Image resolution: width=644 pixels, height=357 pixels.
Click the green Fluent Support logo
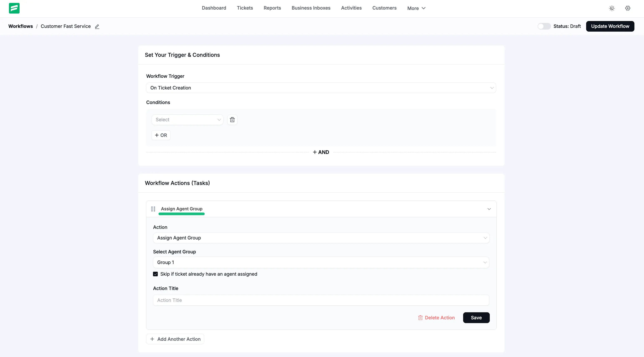(x=14, y=8)
